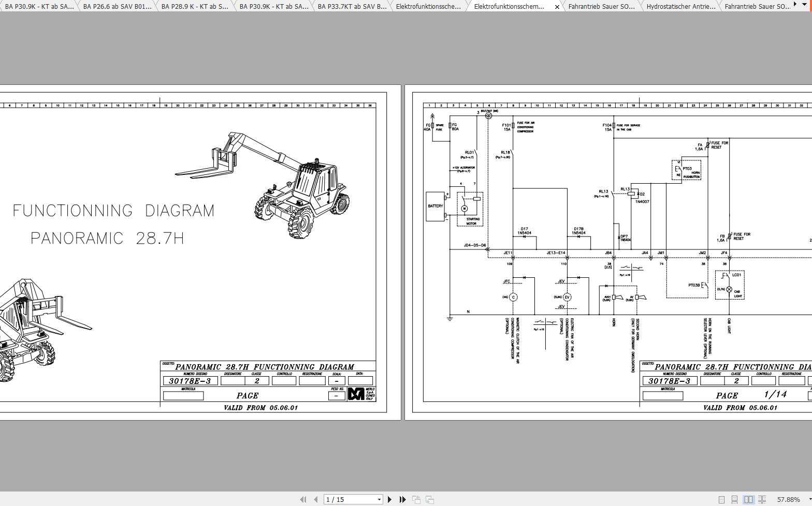Toggle the facing two-page view
The image size is (812, 506).
click(x=748, y=499)
